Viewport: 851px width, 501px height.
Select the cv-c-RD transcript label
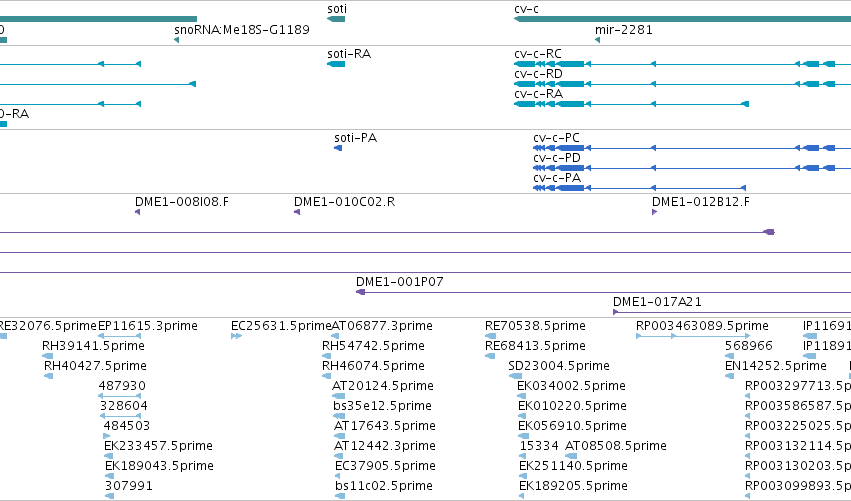[538, 74]
